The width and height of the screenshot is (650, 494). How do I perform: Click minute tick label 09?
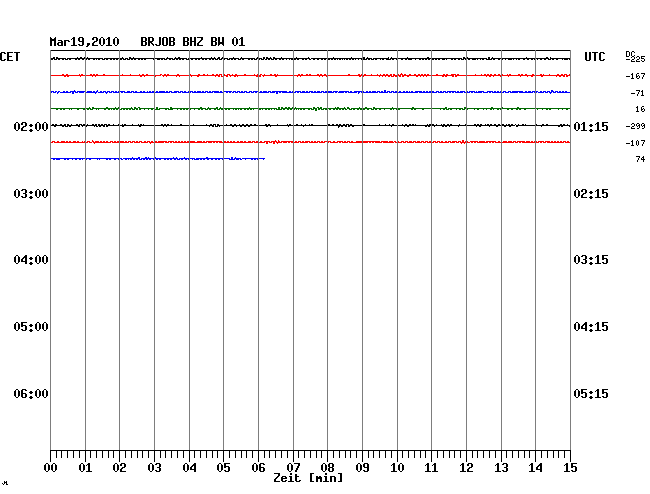[362, 467]
